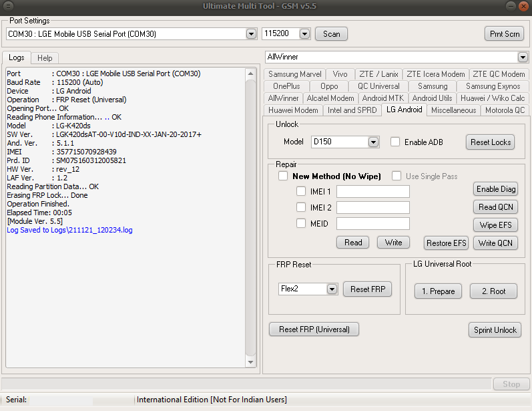This screenshot has height=411, width=532.
Task: Open the QC Universal tab
Action: pos(378,86)
